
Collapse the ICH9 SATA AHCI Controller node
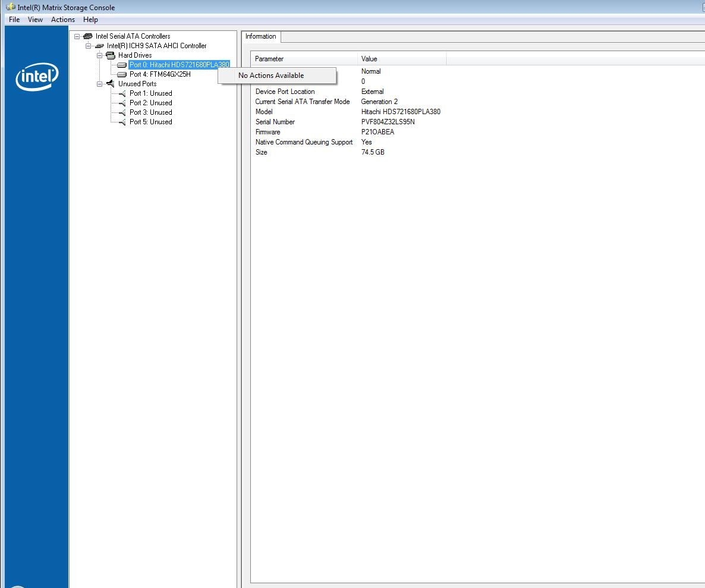pos(88,46)
